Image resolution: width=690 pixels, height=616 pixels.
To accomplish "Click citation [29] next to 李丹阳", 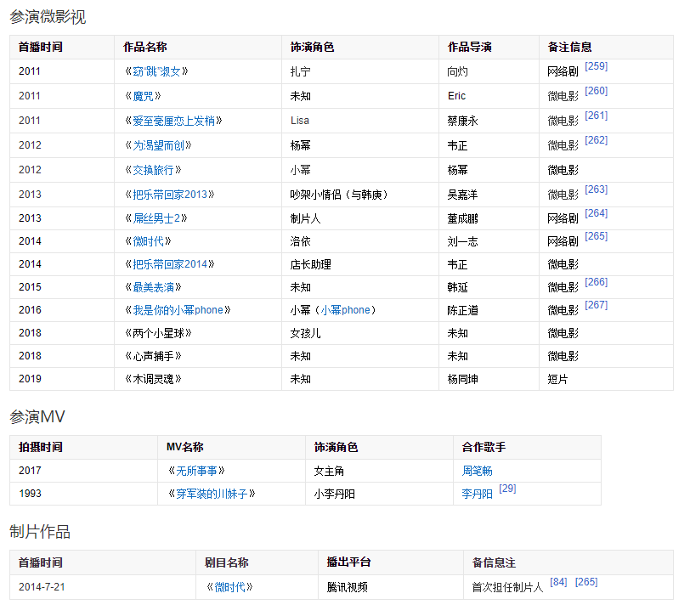I will point(507,489).
